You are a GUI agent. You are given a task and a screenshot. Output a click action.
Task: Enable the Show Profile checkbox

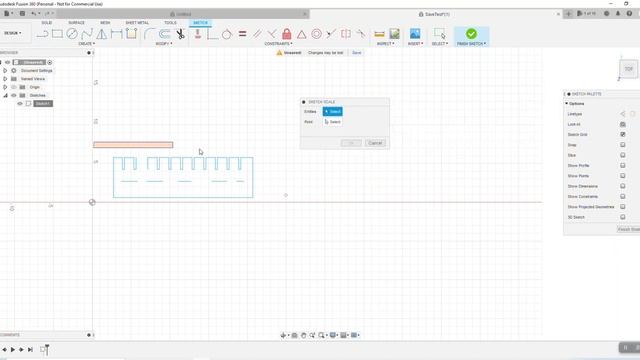[x=622, y=165]
